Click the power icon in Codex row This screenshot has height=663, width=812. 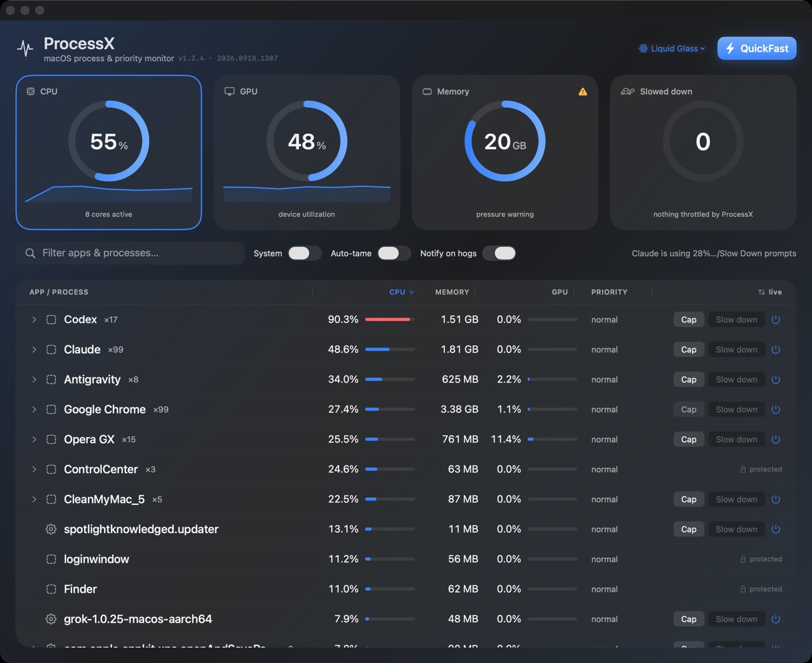coord(776,319)
